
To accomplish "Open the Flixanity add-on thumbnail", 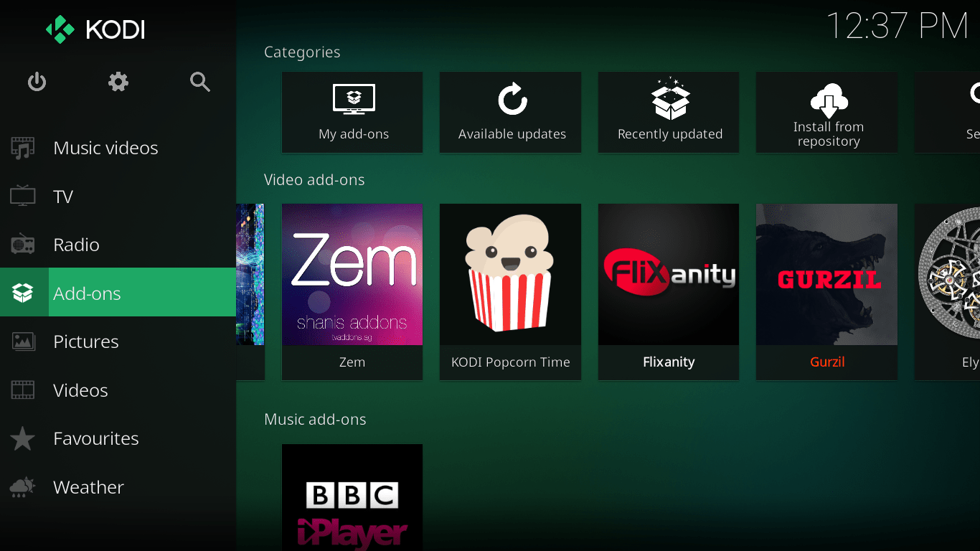I will pyautogui.click(x=669, y=274).
